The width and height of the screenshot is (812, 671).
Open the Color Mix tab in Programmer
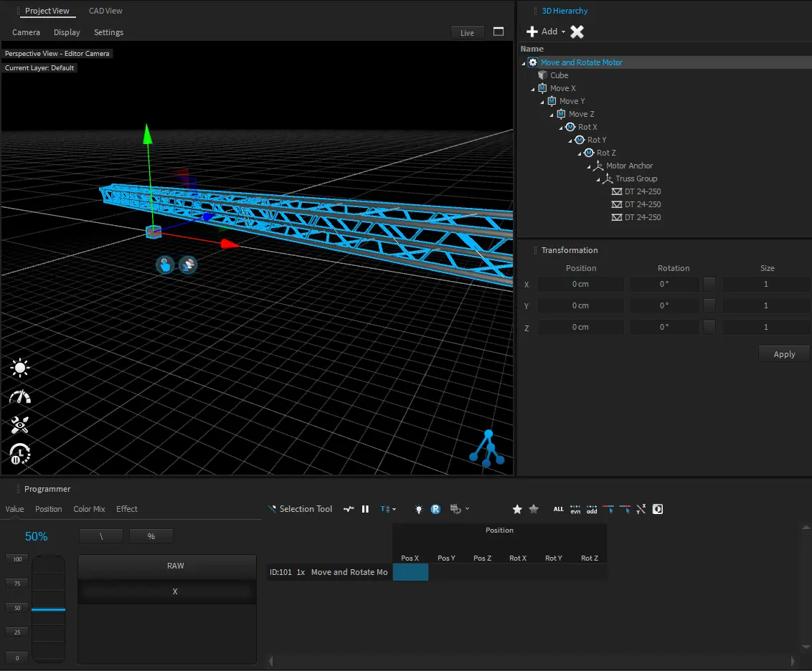[x=89, y=509]
